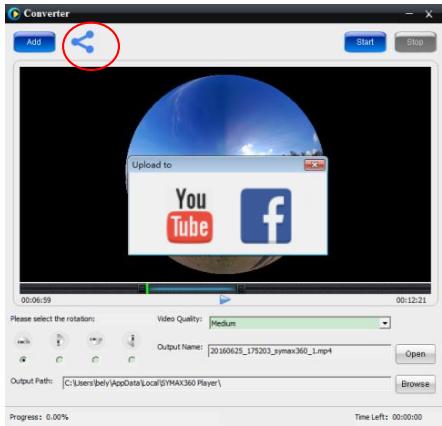The height and width of the screenshot is (426, 442).
Task: Open the Video Quality dropdown arrow
Action: click(385, 323)
